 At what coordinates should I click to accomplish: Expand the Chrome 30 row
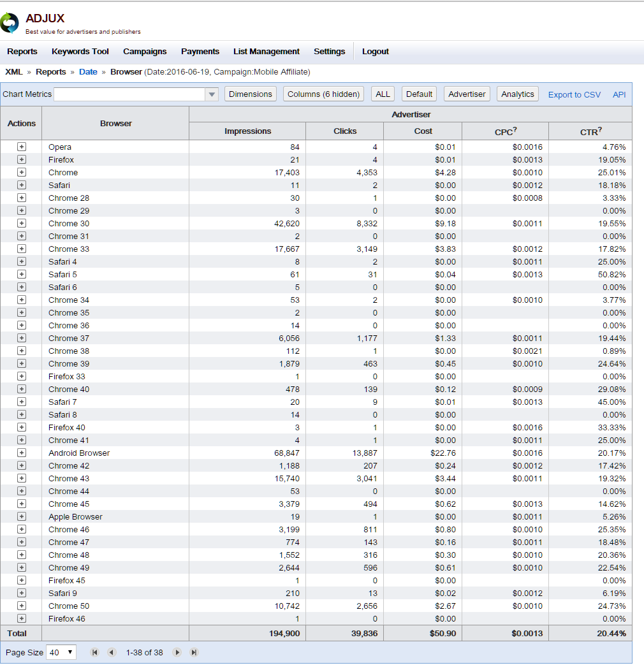click(x=22, y=223)
